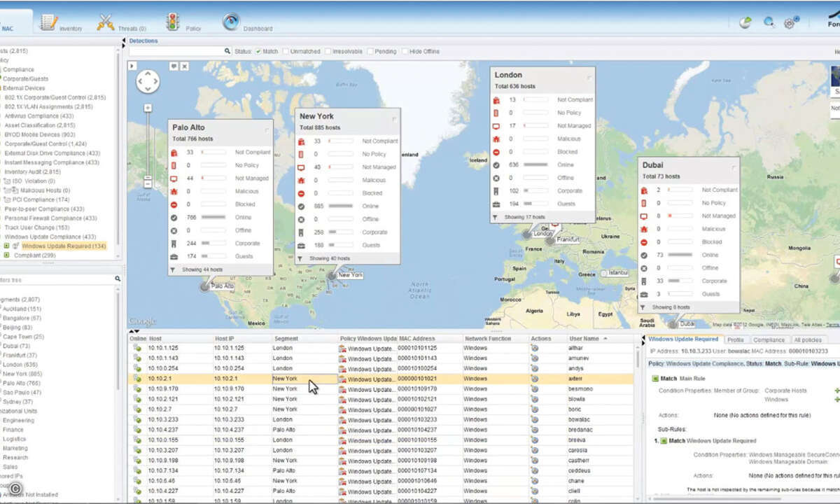Click the filter funnel icon in London card
The image size is (840, 504).
(x=496, y=217)
